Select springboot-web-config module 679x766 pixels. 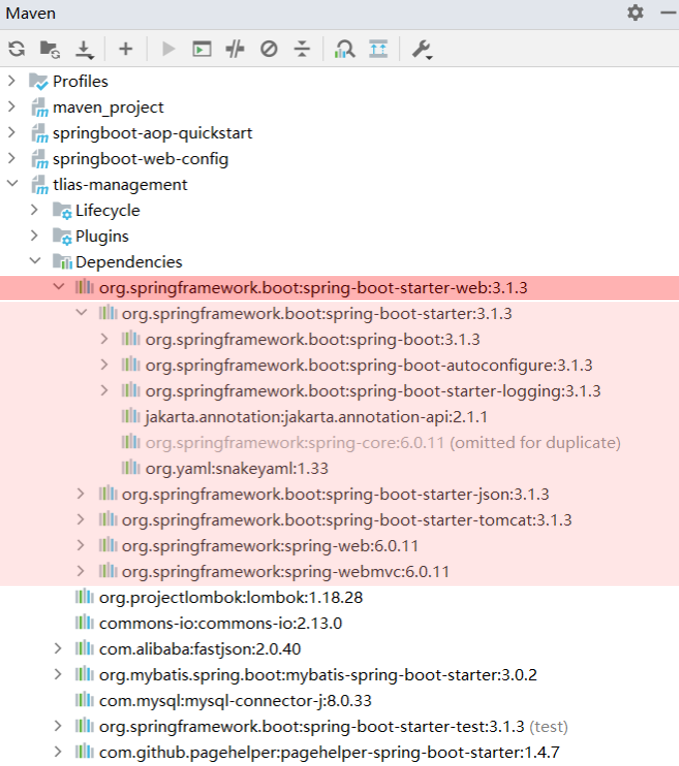[x=141, y=159]
